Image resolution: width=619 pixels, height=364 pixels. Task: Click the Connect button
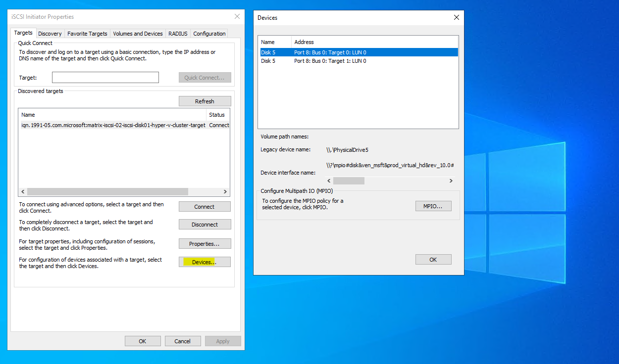tap(205, 207)
